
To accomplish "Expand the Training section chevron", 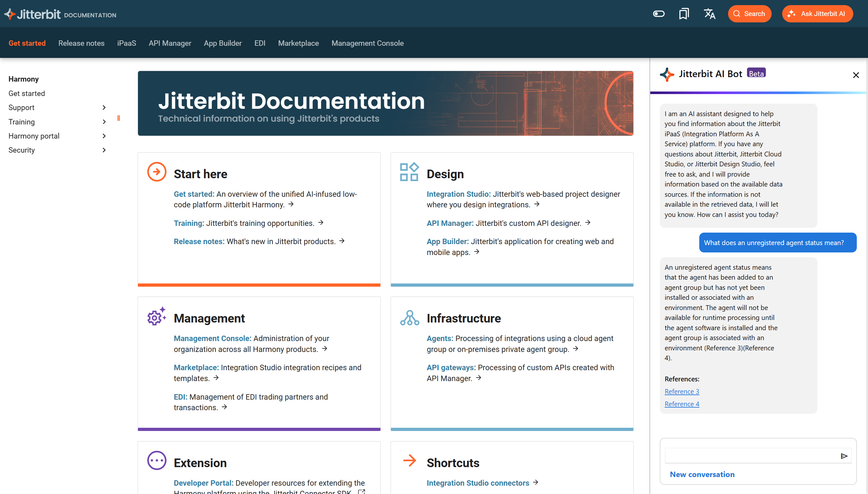I will click(104, 122).
